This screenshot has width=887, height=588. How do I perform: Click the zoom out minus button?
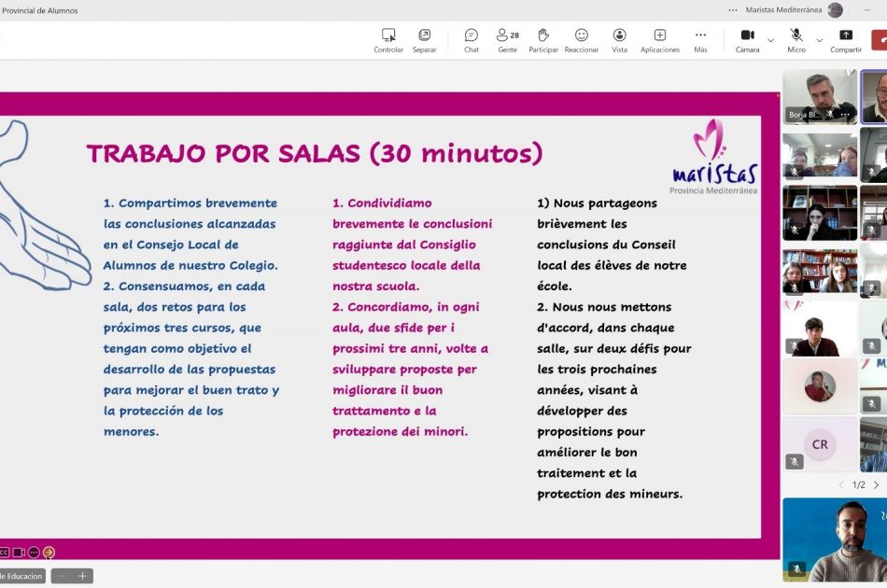point(62,576)
